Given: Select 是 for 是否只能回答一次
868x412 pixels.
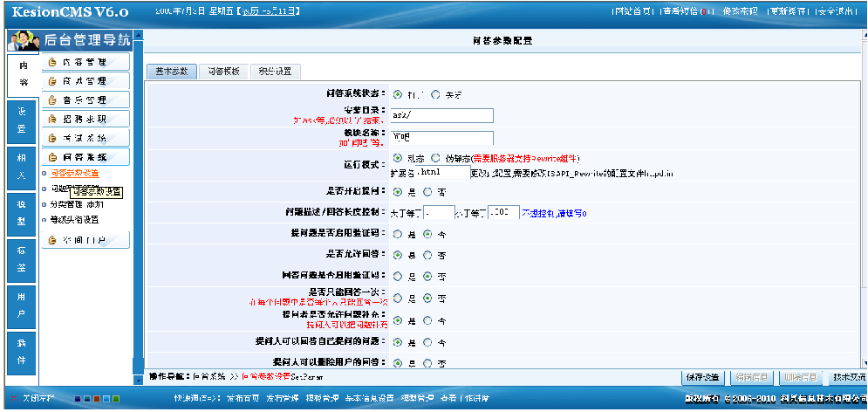Looking at the screenshot, I should point(398,298).
